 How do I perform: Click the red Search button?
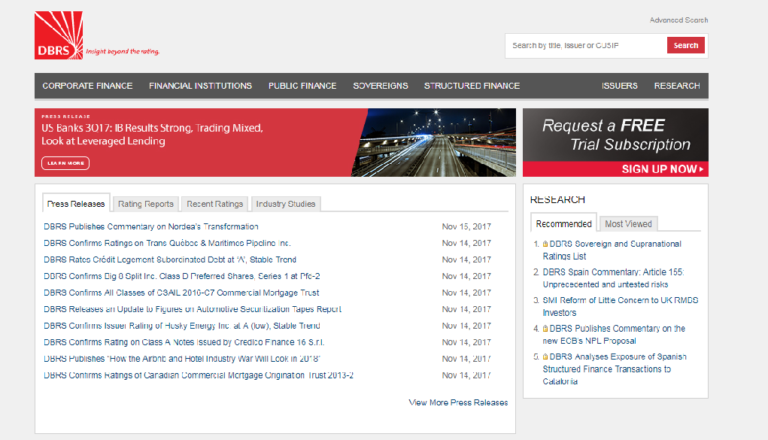pos(686,45)
